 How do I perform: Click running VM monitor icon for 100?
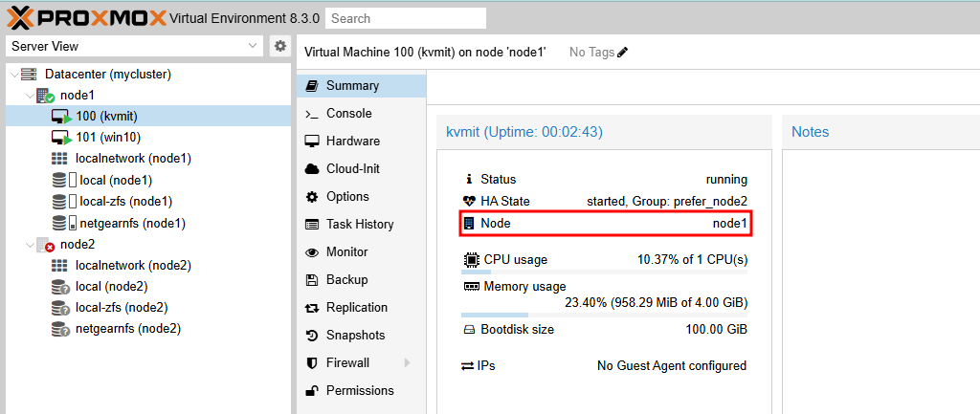tap(61, 117)
